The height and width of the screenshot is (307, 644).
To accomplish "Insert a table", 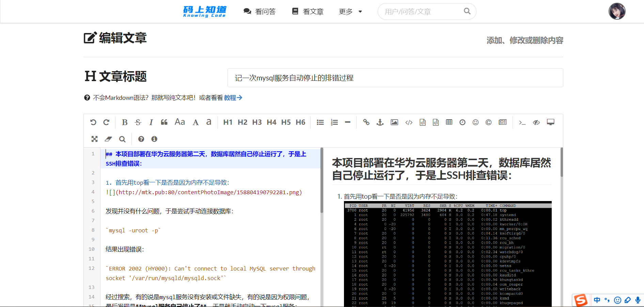I will (x=449, y=122).
